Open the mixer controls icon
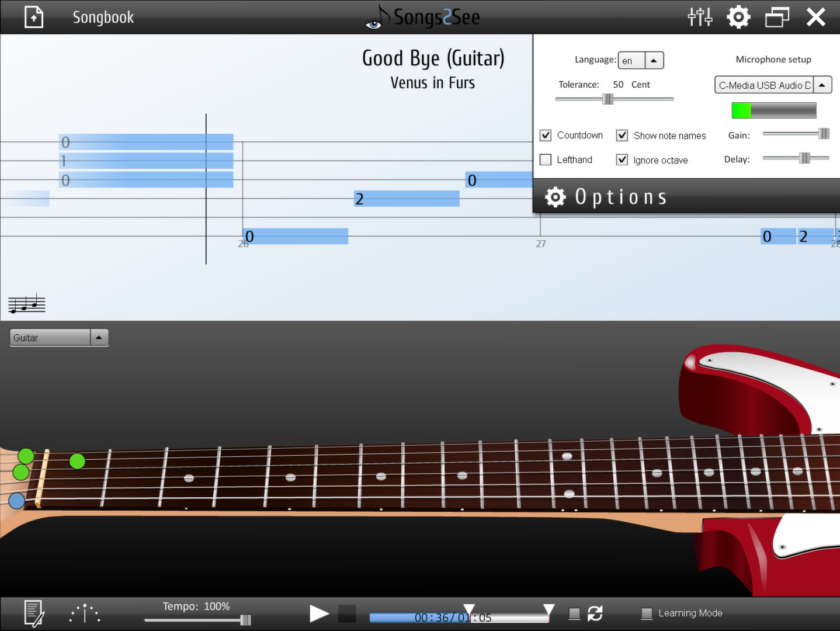This screenshot has width=840, height=631. pos(700,17)
